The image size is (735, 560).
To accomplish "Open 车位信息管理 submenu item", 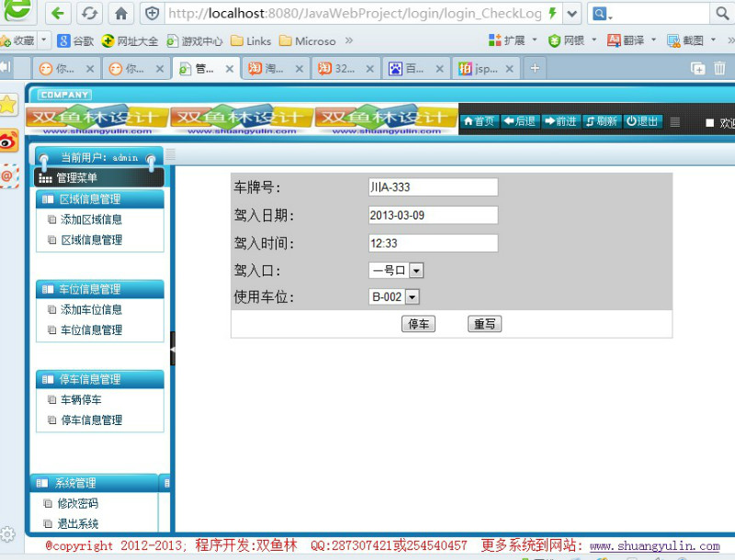I will pyautogui.click(x=91, y=330).
